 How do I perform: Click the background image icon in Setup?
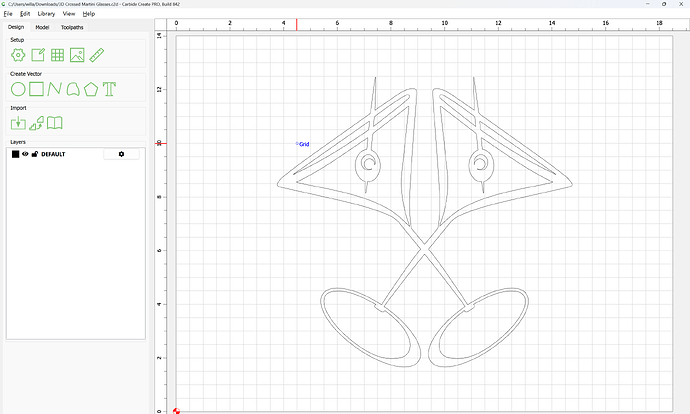click(x=77, y=55)
